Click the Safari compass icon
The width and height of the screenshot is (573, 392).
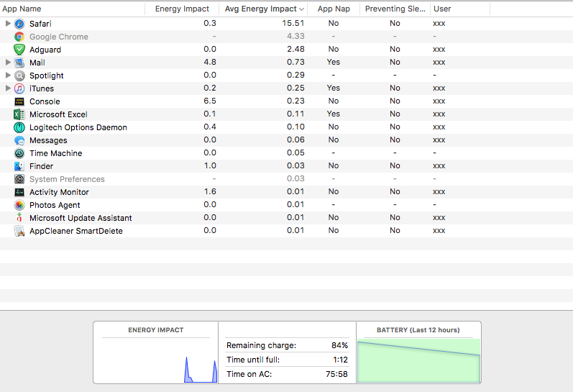pyautogui.click(x=19, y=24)
